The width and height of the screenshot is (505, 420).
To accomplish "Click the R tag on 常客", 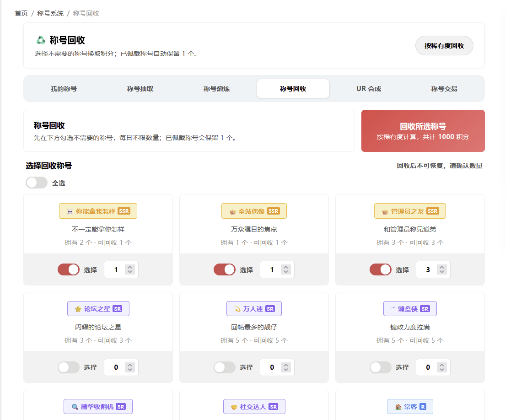I will (x=423, y=407).
